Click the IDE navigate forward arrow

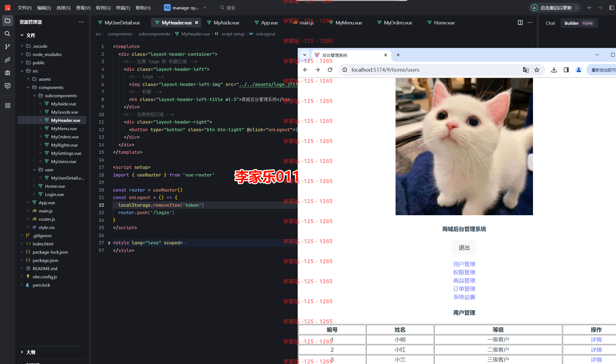coord(600,8)
